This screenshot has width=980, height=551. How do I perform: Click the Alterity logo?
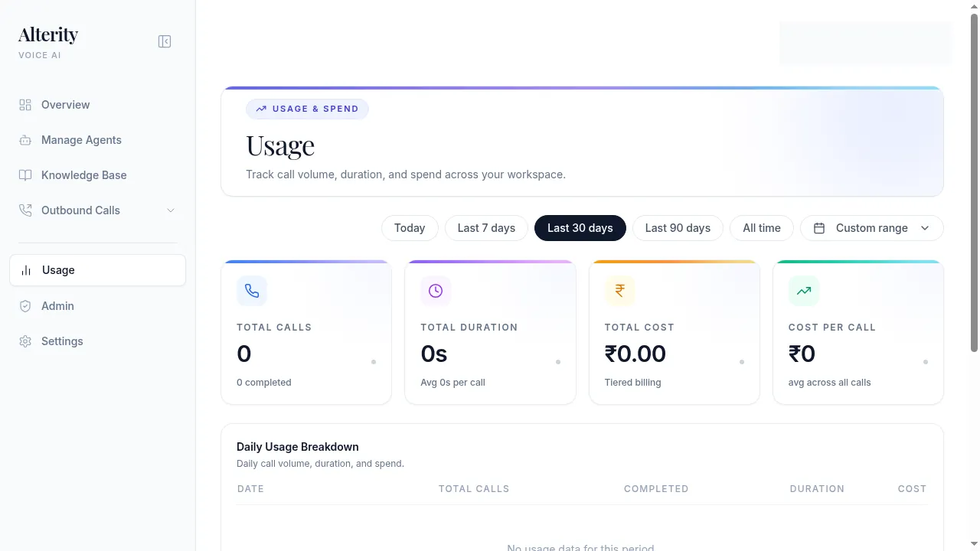point(48,35)
